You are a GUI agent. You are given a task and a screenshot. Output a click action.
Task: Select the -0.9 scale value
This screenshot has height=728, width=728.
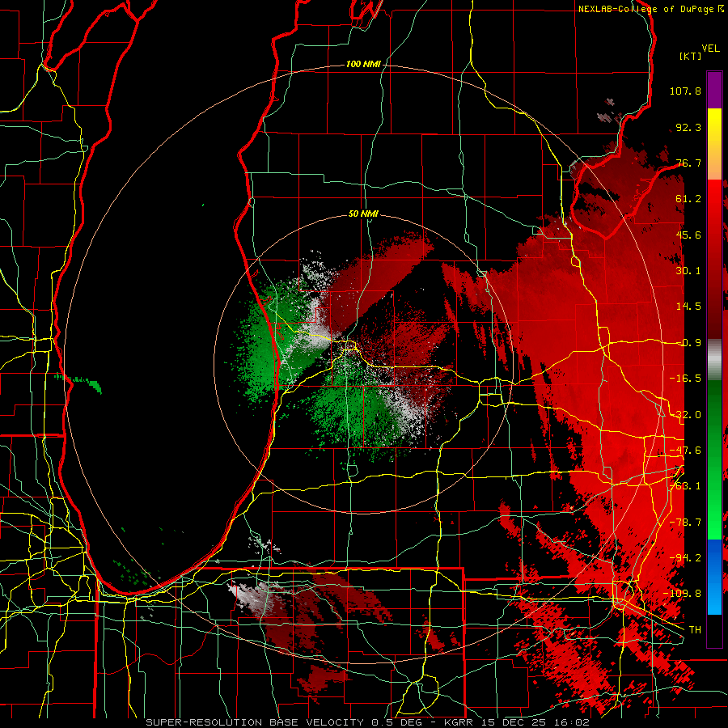tap(688, 343)
